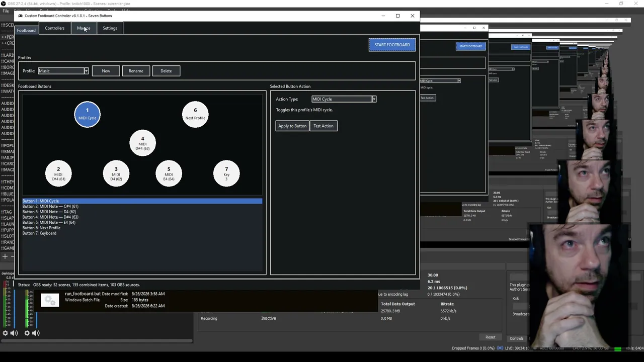644x362 pixels.
Task: Select footboard button 6 Next Profile circle
Action: pyautogui.click(x=195, y=114)
